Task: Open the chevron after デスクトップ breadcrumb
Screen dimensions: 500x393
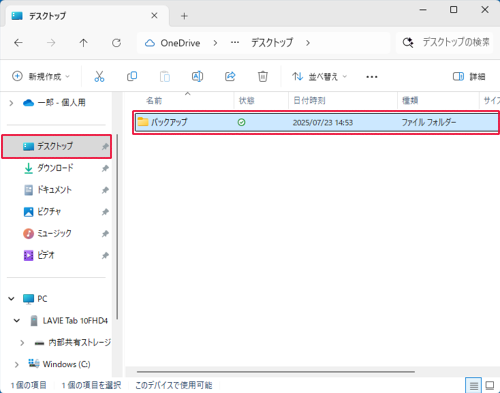Action: [x=308, y=43]
